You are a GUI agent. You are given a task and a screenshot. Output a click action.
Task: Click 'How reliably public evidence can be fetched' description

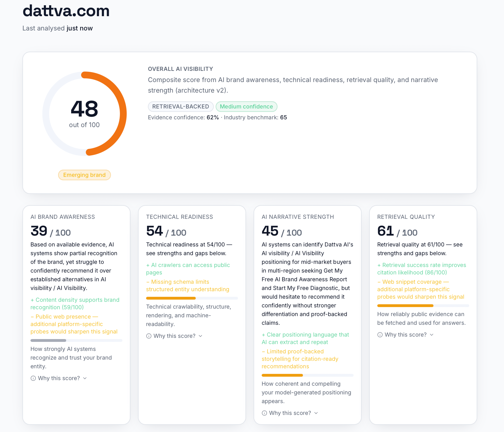pyautogui.click(x=421, y=319)
